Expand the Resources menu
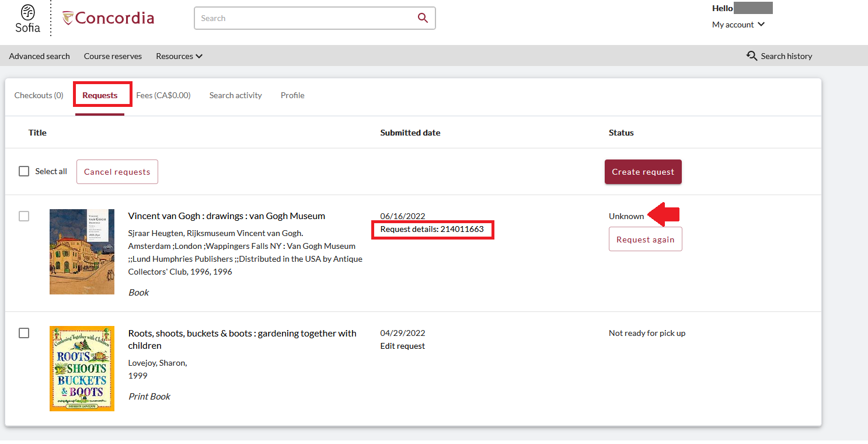Screen dimensions: 868x444 [179, 56]
